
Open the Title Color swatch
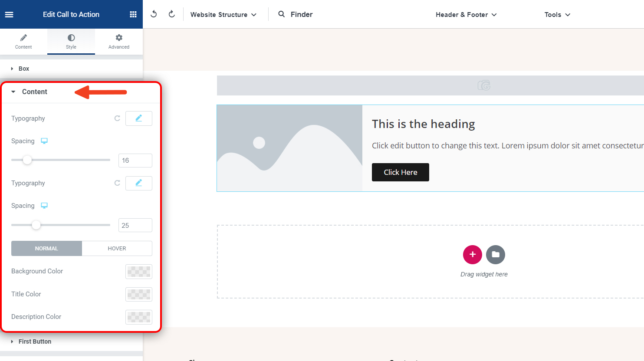(139, 294)
